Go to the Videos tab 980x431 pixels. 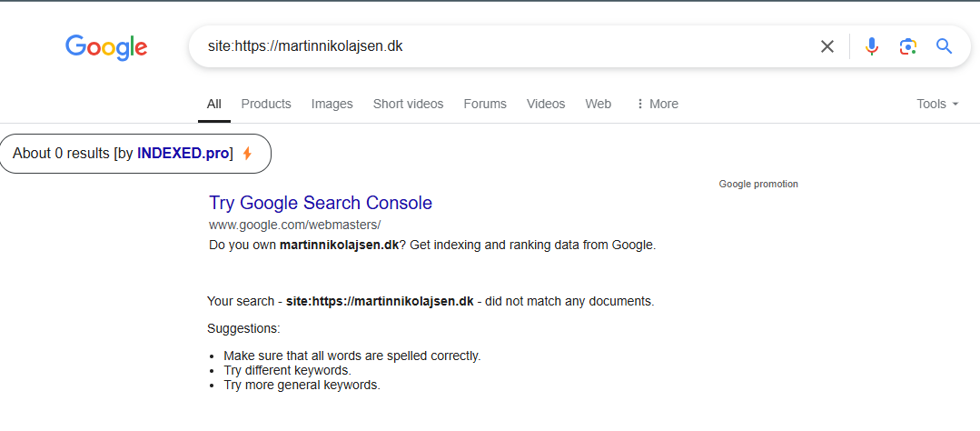[546, 104]
